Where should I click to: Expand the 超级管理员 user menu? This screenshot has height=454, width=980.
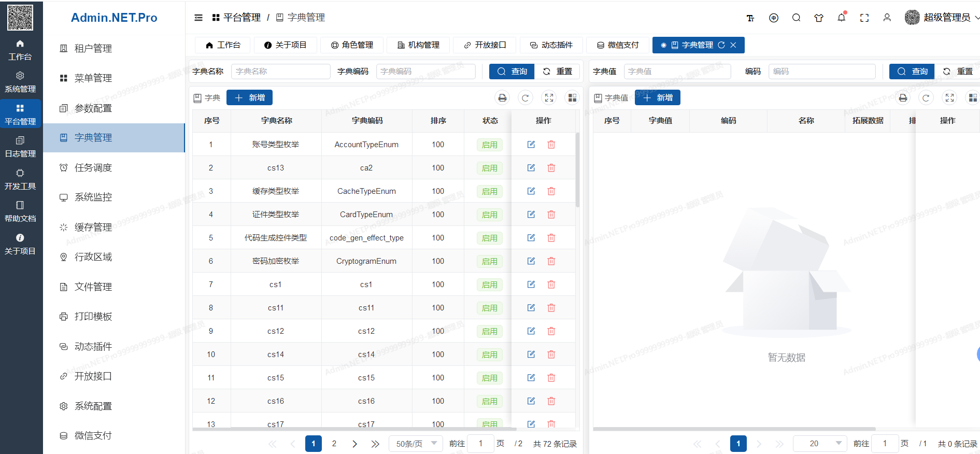(x=942, y=18)
